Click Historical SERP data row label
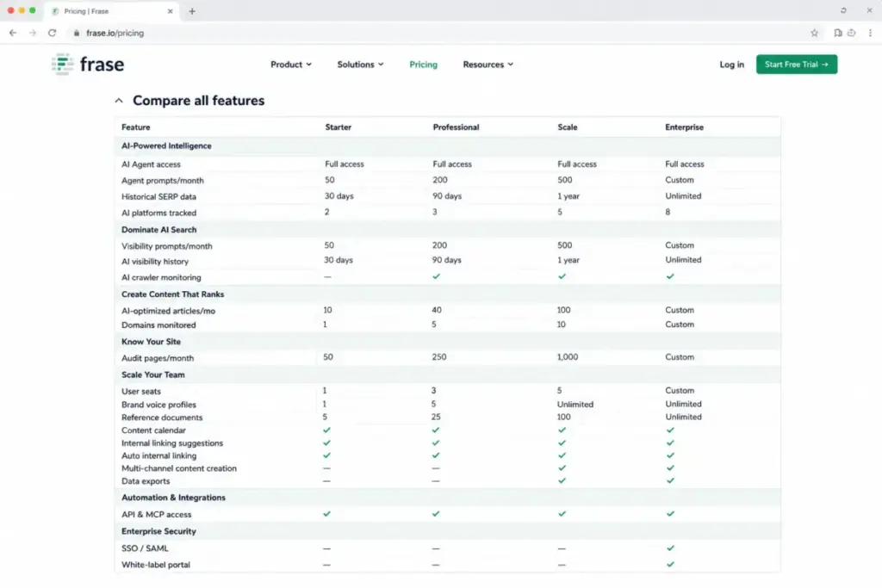 click(158, 197)
